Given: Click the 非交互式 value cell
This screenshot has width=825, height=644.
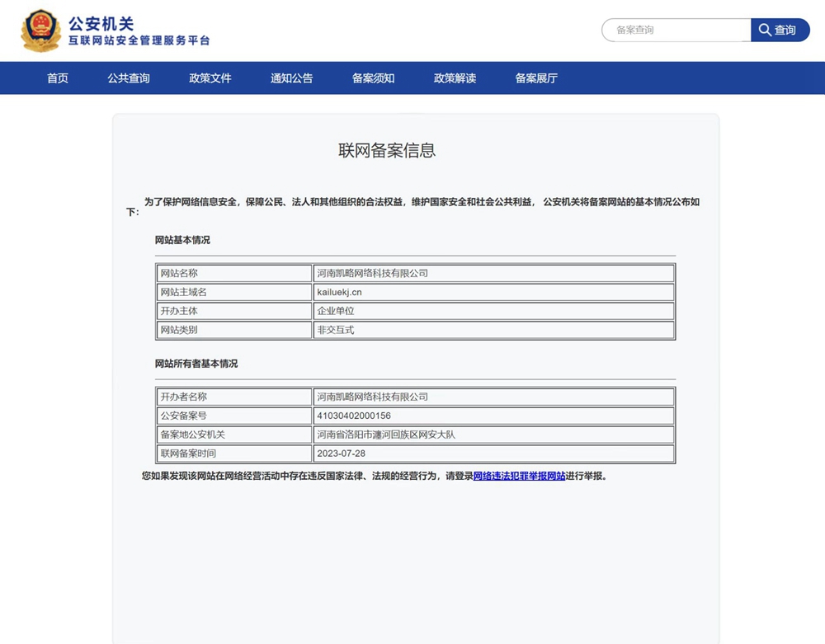Looking at the screenshot, I should point(494,330).
